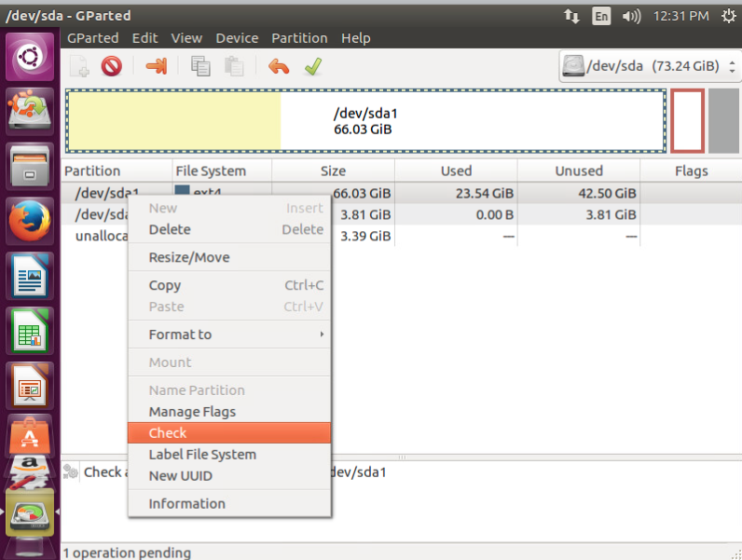The height and width of the screenshot is (560, 742).
Task: Undo last operation with the orange arrow
Action: point(278,66)
